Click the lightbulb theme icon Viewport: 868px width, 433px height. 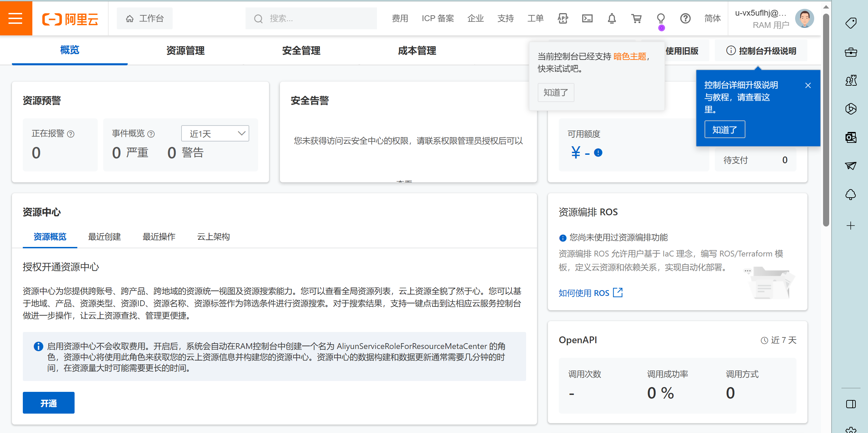[661, 18]
